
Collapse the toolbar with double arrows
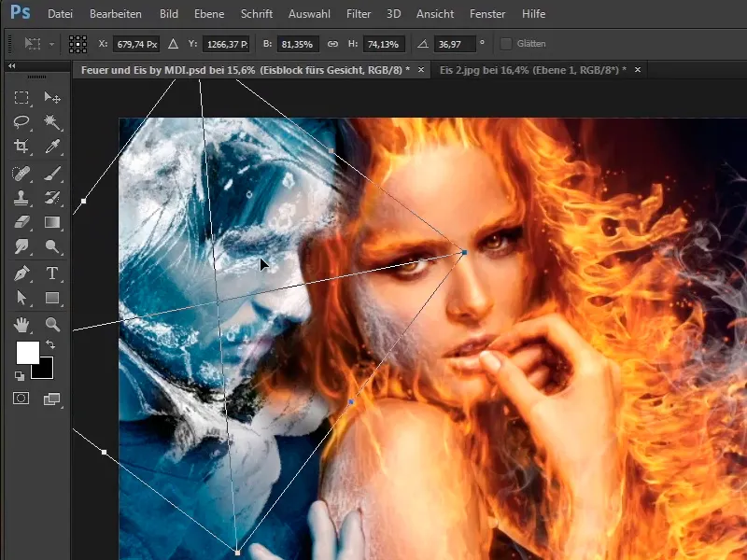(x=11, y=65)
